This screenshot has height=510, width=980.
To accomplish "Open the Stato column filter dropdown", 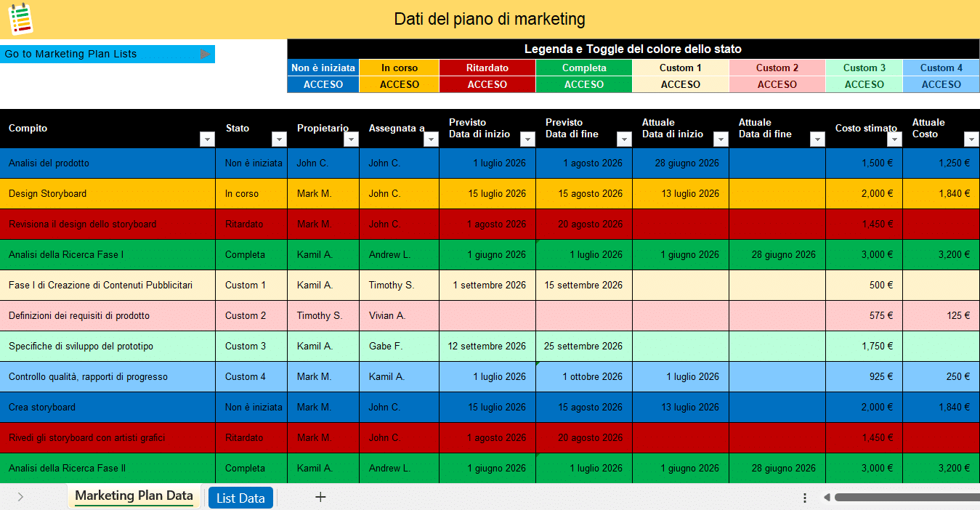I will [279, 139].
